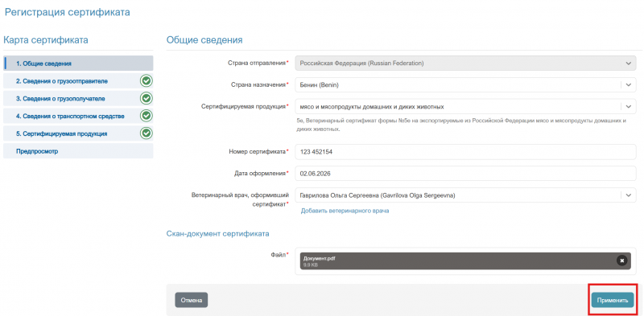Click the Страна отправления label
The width and height of the screenshot is (644, 316).
point(257,64)
